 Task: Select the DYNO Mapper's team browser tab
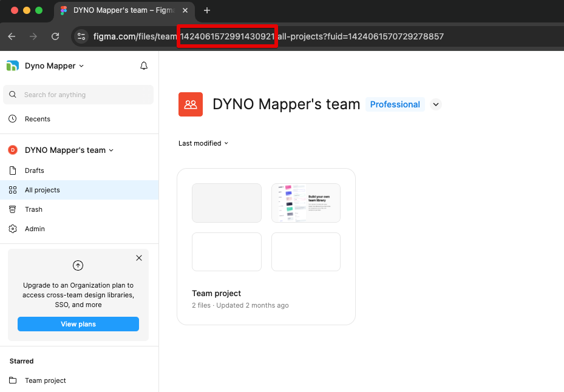click(x=124, y=10)
